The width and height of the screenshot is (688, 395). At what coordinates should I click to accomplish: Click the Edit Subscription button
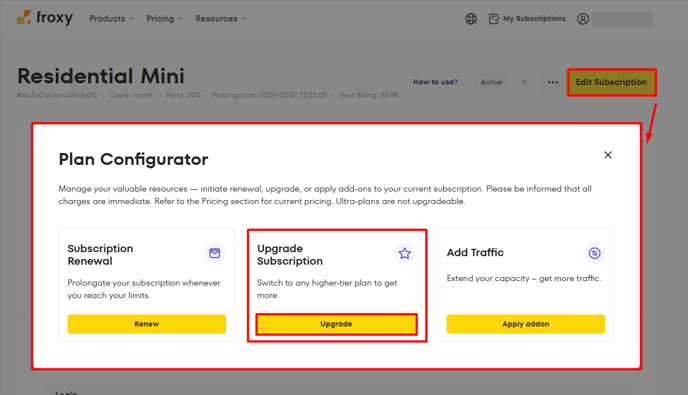611,82
